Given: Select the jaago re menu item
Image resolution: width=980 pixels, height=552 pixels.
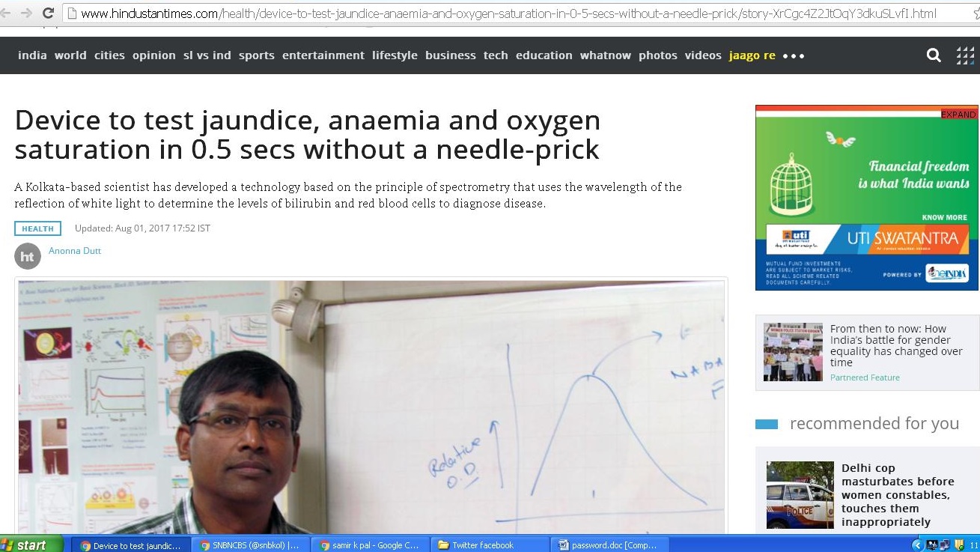Looking at the screenshot, I should click(752, 55).
